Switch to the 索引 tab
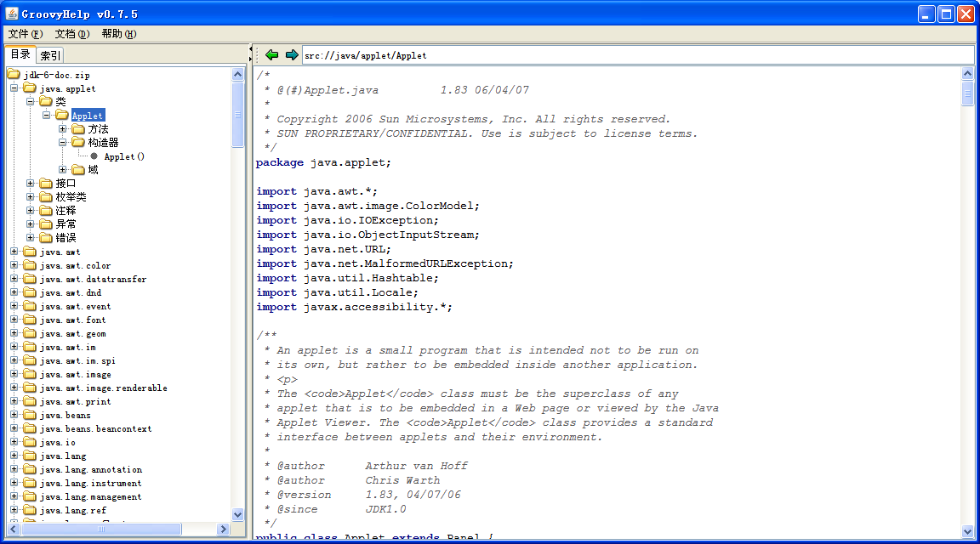This screenshot has height=544, width=980. [x=50, y=55]
